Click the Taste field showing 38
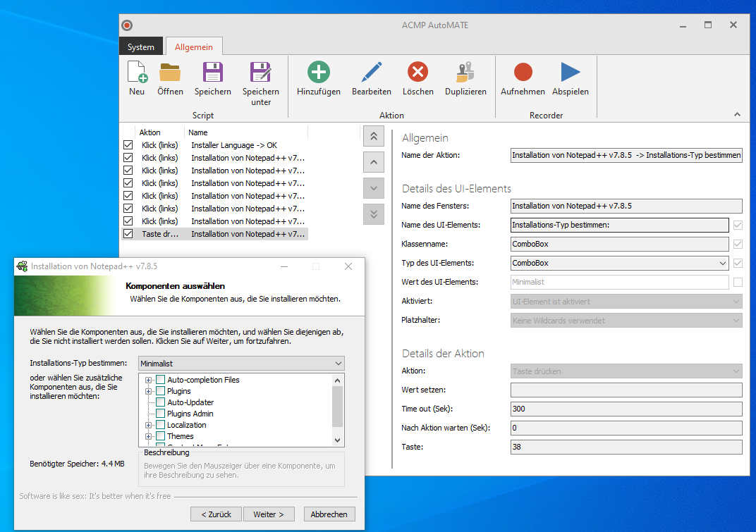756x532 pixels. click(x=626, y=447)
